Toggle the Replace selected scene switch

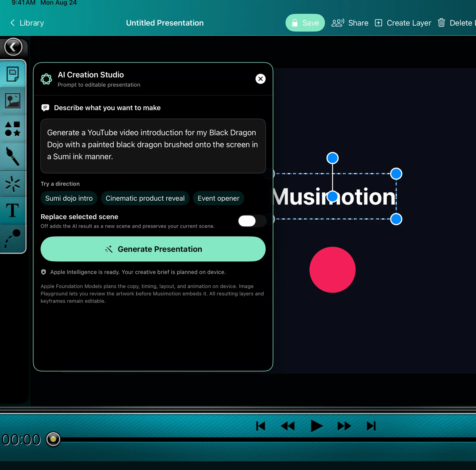(252, 221)
